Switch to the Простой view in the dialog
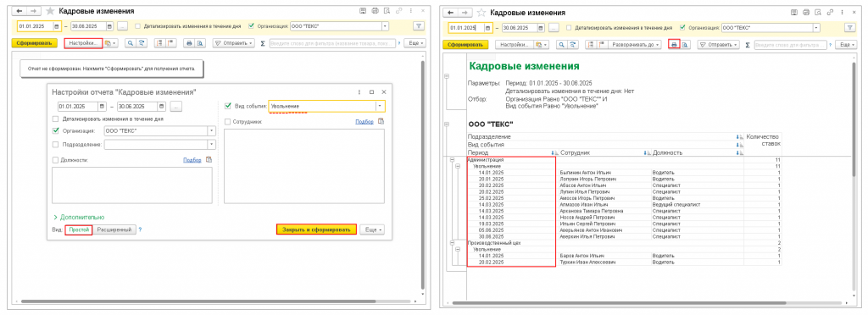Screen dimensions: 868x315 79,229
